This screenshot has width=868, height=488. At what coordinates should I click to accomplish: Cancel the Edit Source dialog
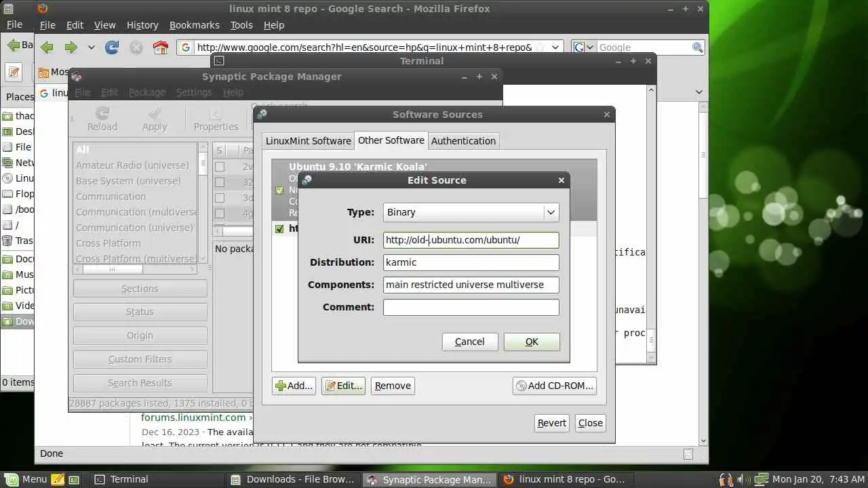(x=469, y=342)
